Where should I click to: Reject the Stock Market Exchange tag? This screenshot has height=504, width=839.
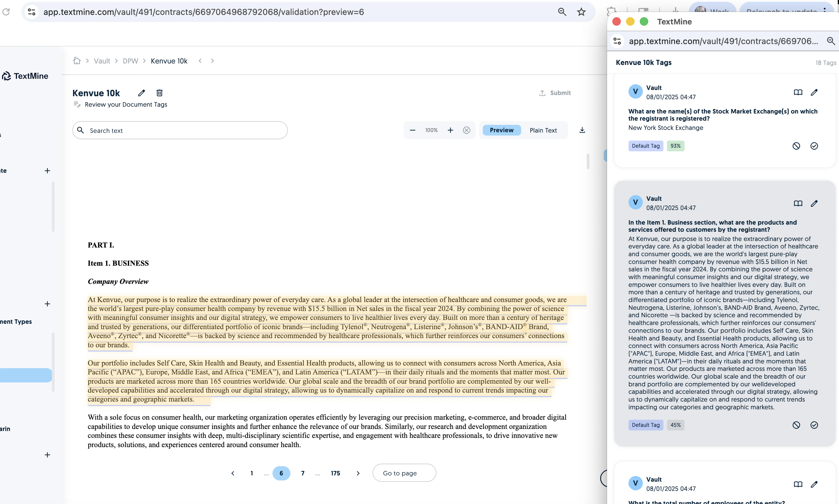tap(796, 146)
